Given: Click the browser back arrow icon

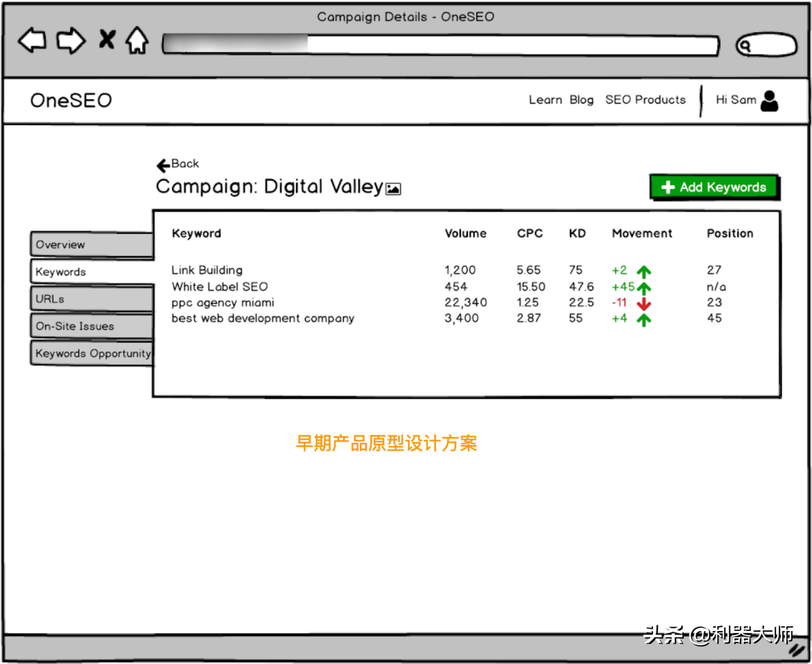Looking at the screenshot, I should (x=32, y=41).
